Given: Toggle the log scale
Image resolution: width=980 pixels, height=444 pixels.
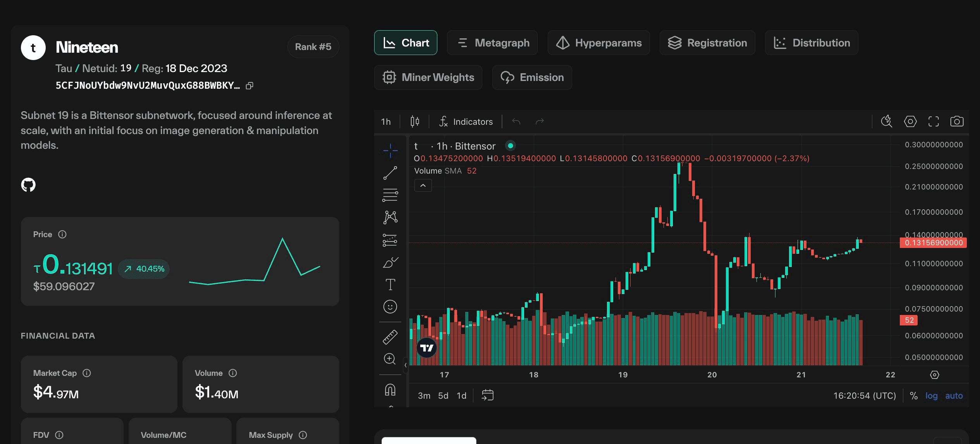Looking at the screenshot, I should (931, 396).
